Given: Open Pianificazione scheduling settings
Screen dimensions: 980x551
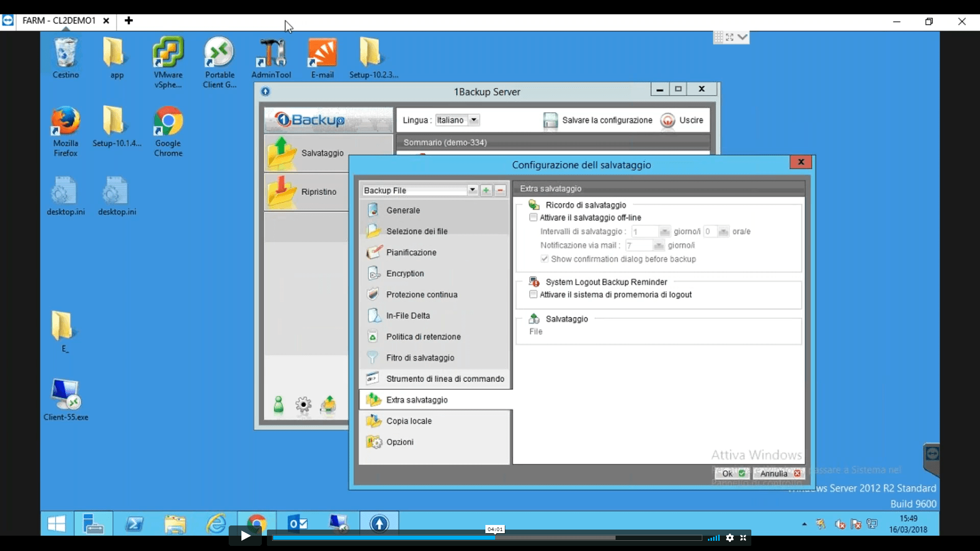Looking at the screenshot, I should (411, 252).
